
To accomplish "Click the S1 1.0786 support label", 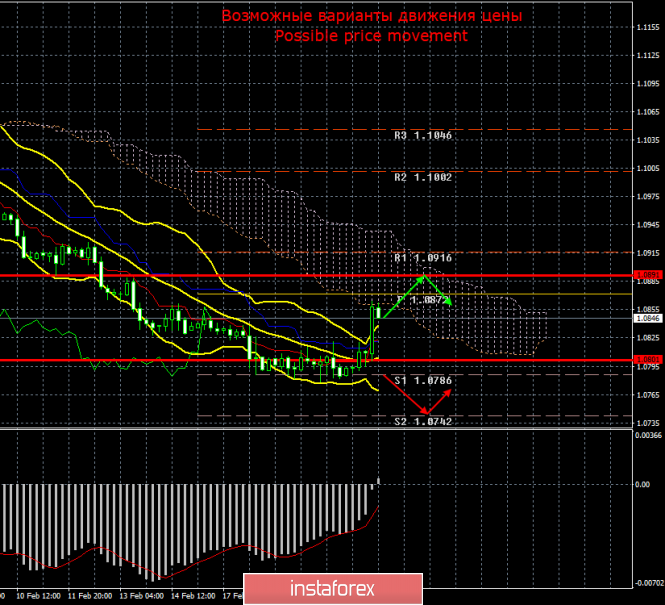I will 423,380.
